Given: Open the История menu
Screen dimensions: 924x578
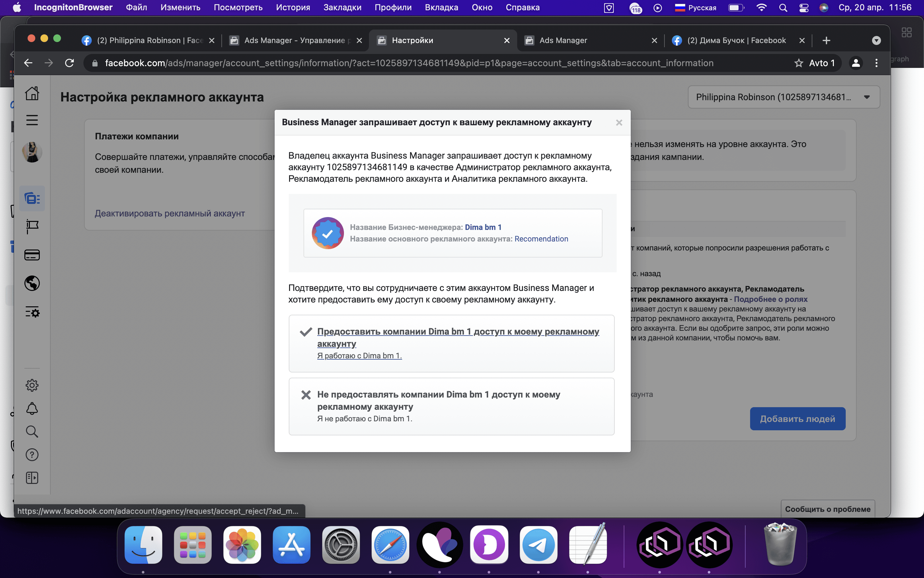Looking at the screenshot, I should pos(293,7).
